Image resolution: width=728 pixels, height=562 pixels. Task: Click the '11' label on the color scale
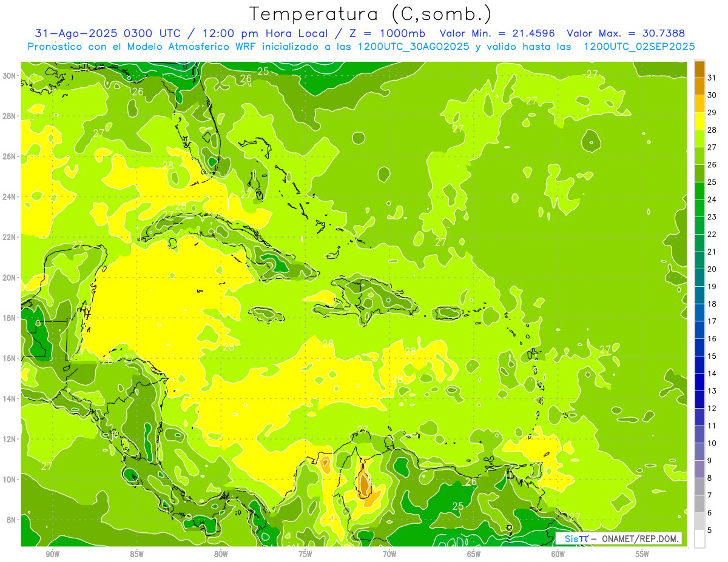click(x=712, y=426)
